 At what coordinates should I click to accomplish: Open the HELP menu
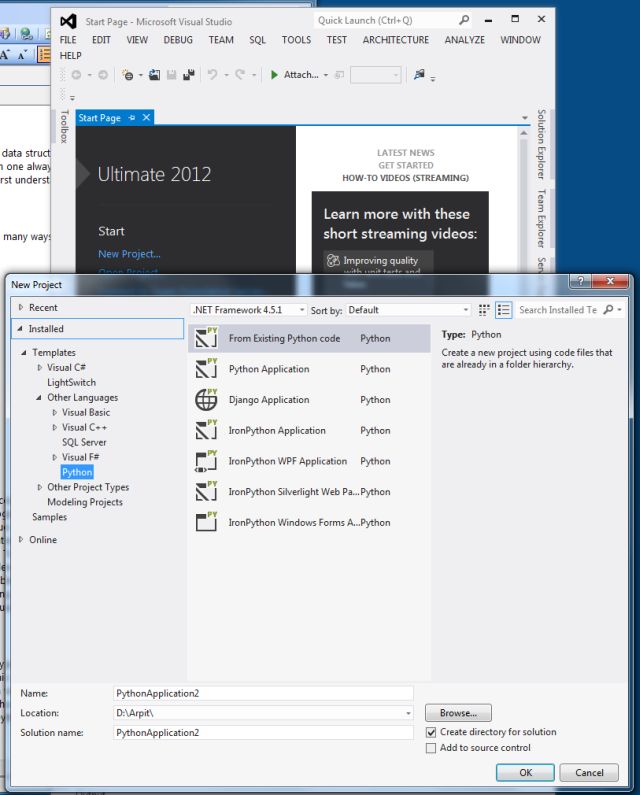70,55
